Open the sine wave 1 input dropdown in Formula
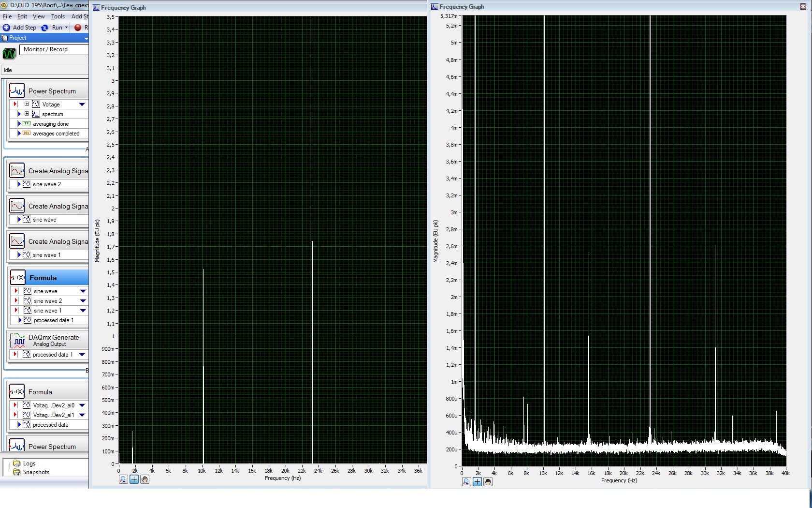This screenshot has height=508, width=812. (83, 311)
